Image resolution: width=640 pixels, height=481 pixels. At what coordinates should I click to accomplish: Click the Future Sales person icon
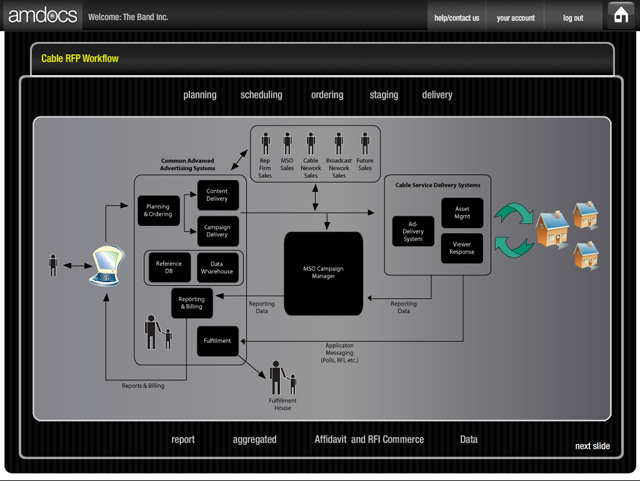tap(365, 143)
